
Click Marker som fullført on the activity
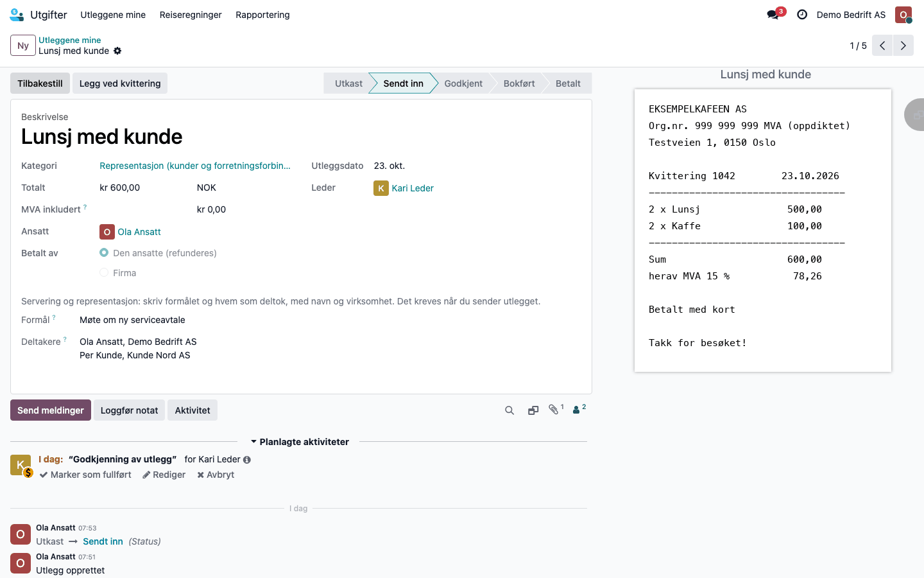pos(85,475)
